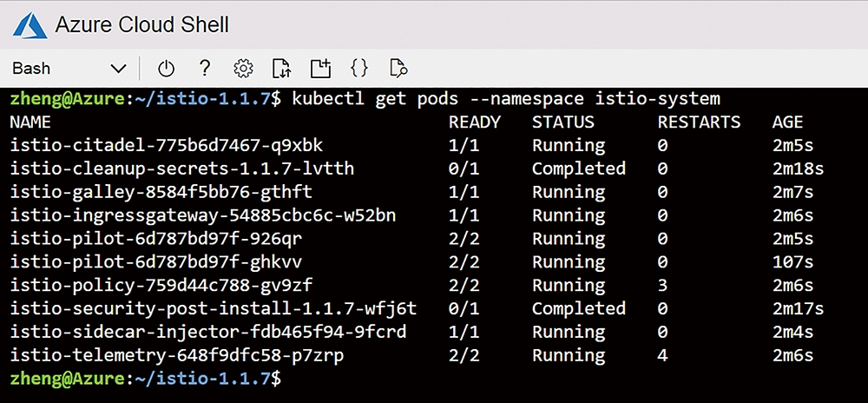Open new session icon

coord(320,68)
